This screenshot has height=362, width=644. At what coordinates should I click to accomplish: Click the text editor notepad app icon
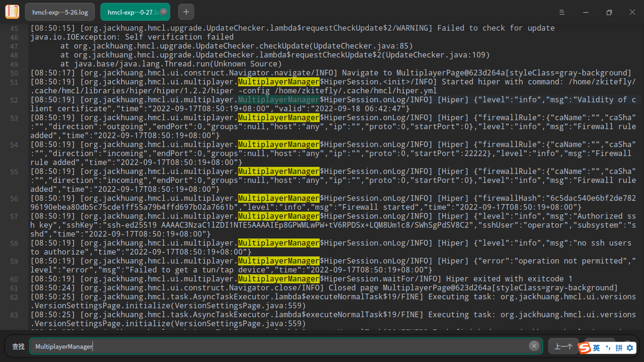click(12, 12)
